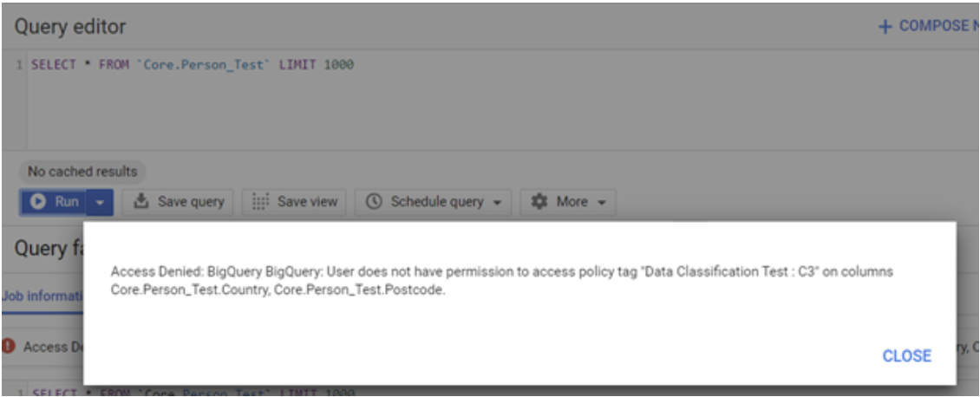980x397 pixels.
Task: Expand the Schedule query dropdown arrow
Action: pyautogui.click(x=497, y=202)
